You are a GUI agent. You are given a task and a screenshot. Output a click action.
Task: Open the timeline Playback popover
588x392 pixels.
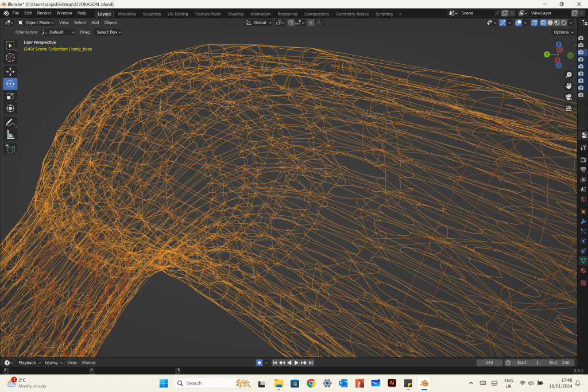[x=29, y=363]
